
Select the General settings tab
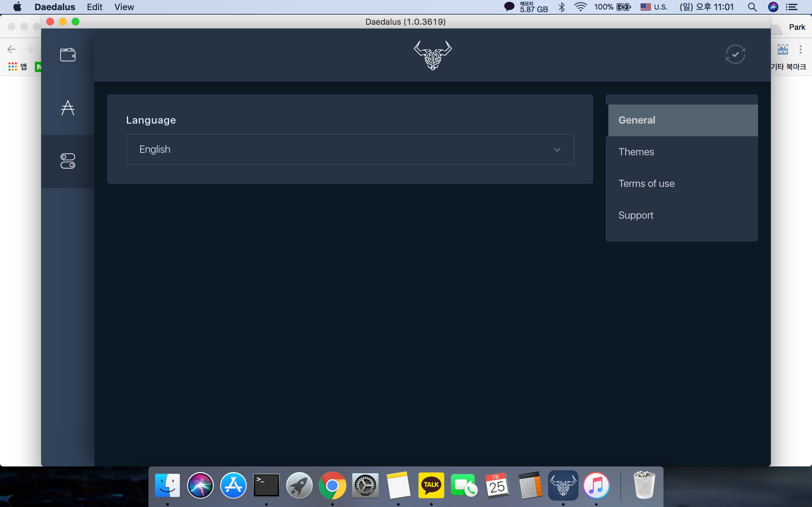coord(683,120)
